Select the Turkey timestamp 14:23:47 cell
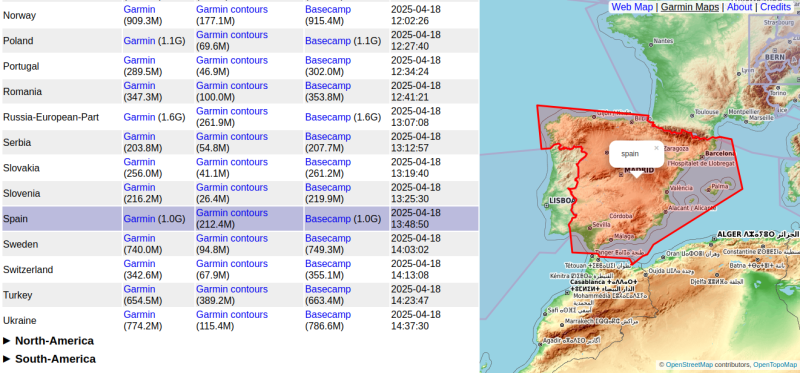800x373 pixels. pyautogui.click(x=434, y=295)
